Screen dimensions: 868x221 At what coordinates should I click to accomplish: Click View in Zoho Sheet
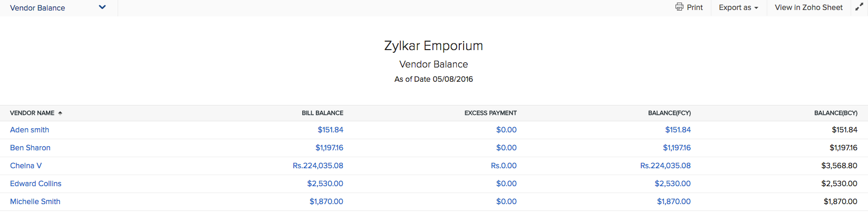pos(808,7)
